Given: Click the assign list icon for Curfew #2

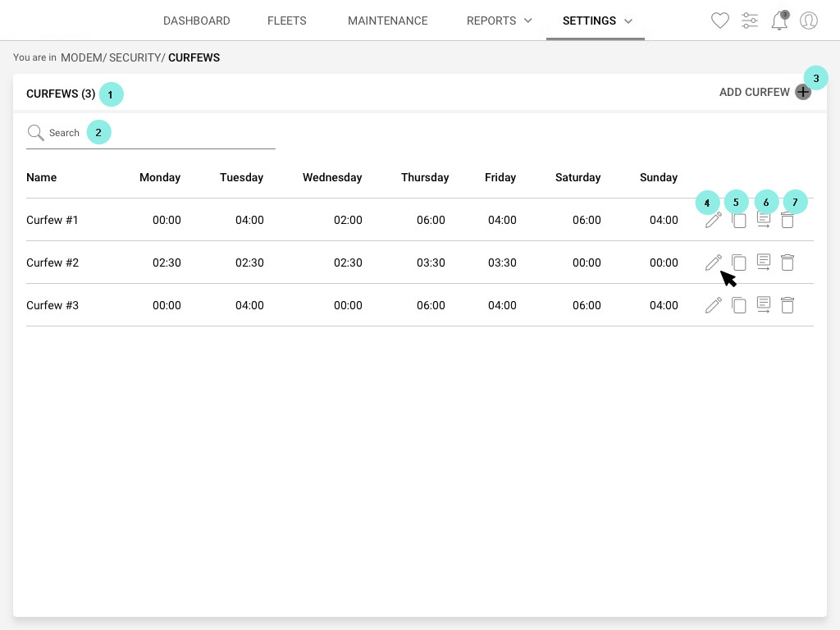Looking at the screenshot, I should point(764,262).
